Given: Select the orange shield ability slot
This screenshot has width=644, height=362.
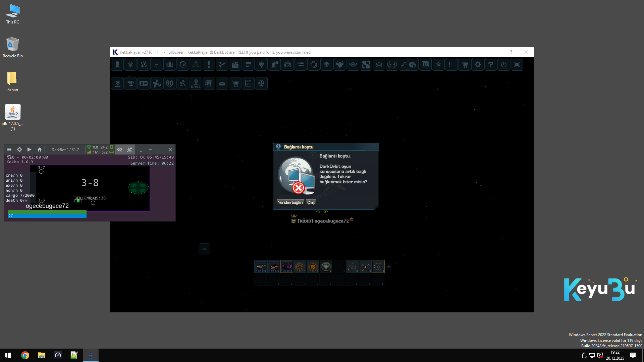Looking at the screenshot, I should point(313,266).
